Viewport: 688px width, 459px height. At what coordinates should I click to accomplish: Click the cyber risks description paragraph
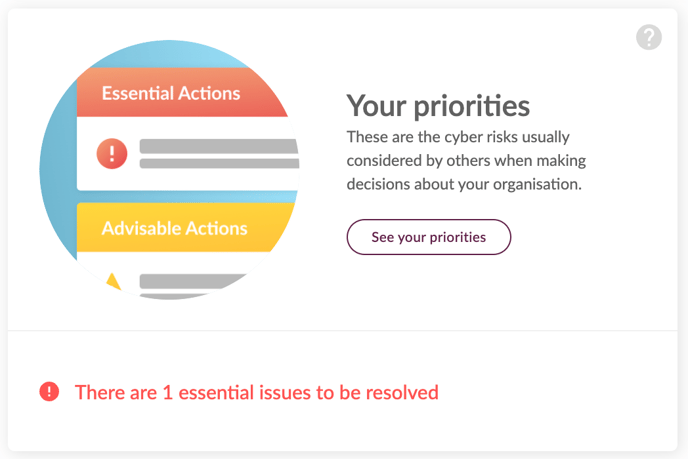[x=466, y=160]
